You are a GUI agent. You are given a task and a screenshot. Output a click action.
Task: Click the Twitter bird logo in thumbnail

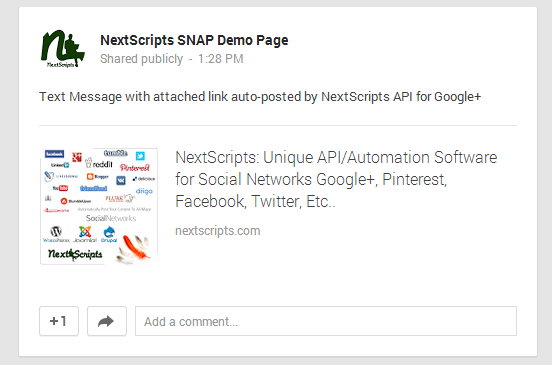(140, 156)
